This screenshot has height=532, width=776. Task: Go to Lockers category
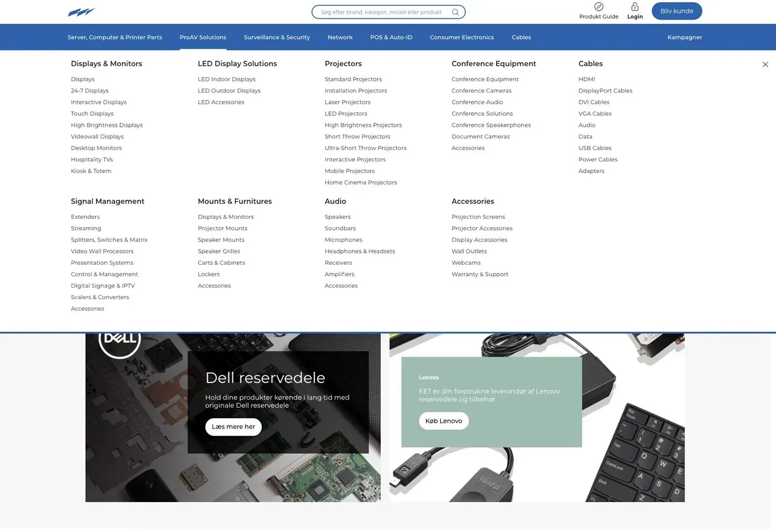[x=208, y=274]
